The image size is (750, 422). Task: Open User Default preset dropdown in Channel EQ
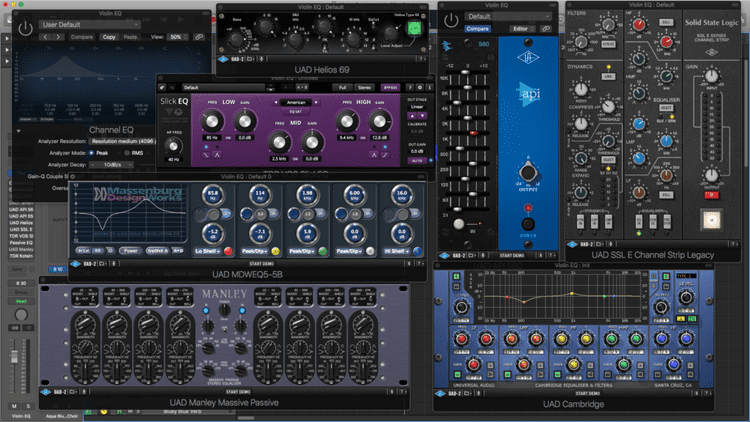tap(90, 24)
